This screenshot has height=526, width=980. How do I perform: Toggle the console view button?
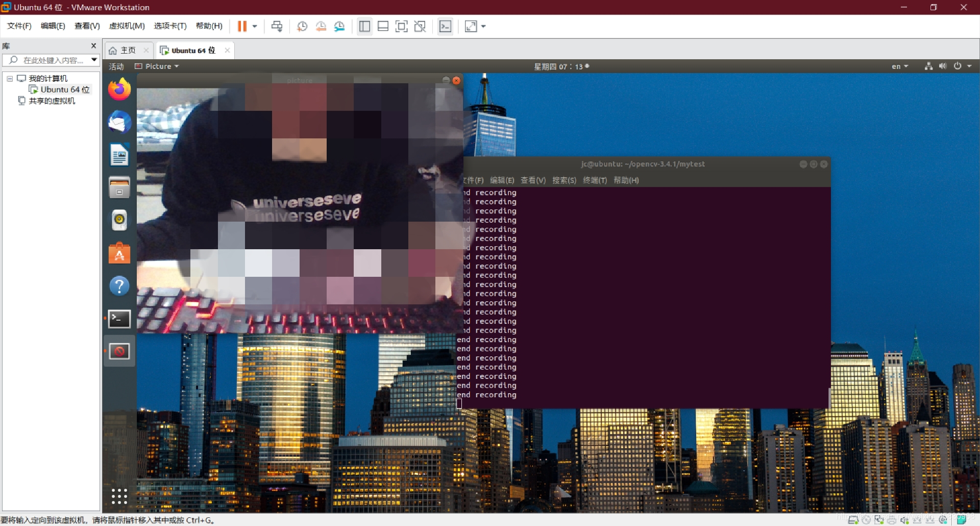[x=445, y=26]
